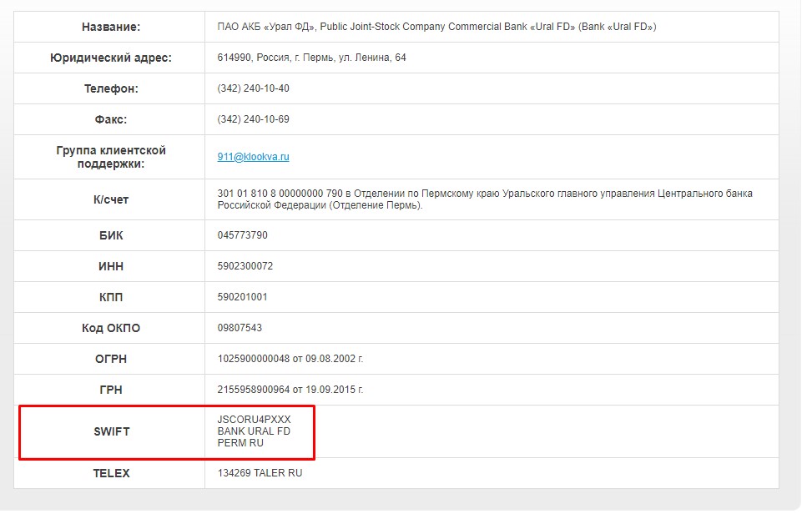Image resolution: width=812 pixels, height=519 pixels.
Task: Click the fax number (342) 240-10-69
Action: [253, 119]
